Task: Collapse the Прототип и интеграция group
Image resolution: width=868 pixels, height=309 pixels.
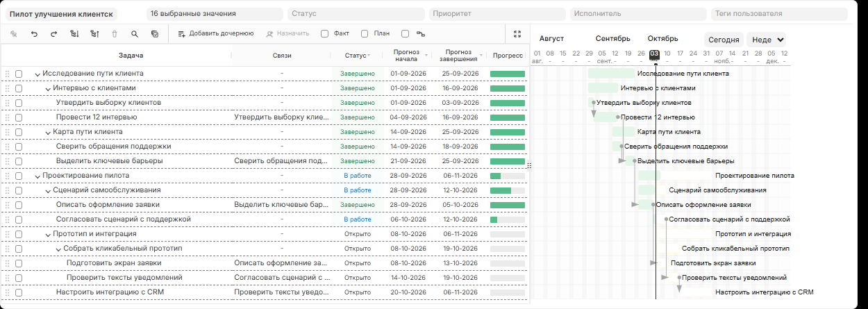Action: 48,234
